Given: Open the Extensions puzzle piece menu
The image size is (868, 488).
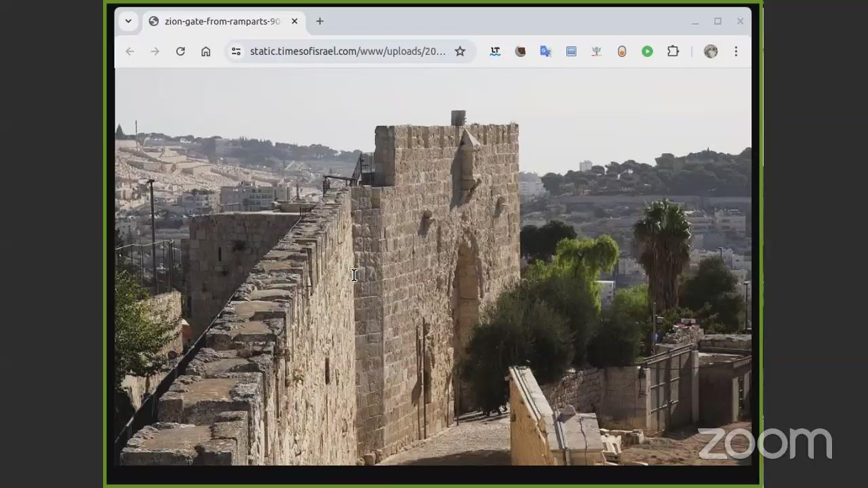Looking at the screenshot, I should click(673, 52).
